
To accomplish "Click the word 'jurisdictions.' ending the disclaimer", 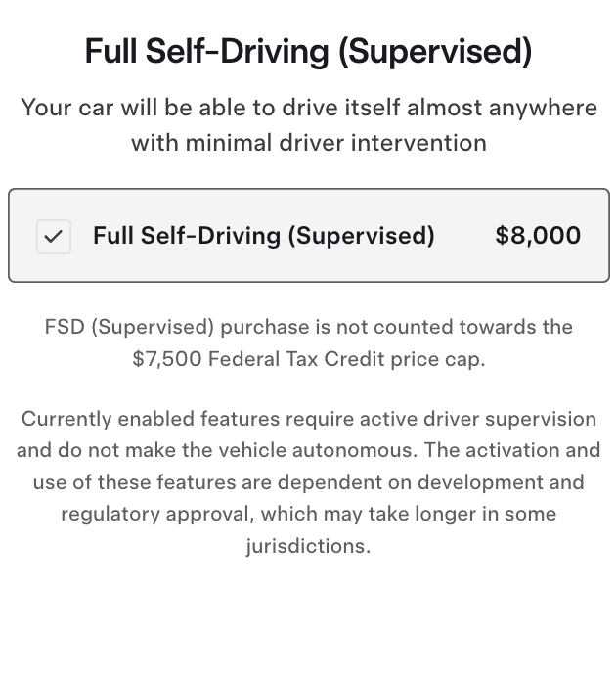I will click(x=308, y=546).
